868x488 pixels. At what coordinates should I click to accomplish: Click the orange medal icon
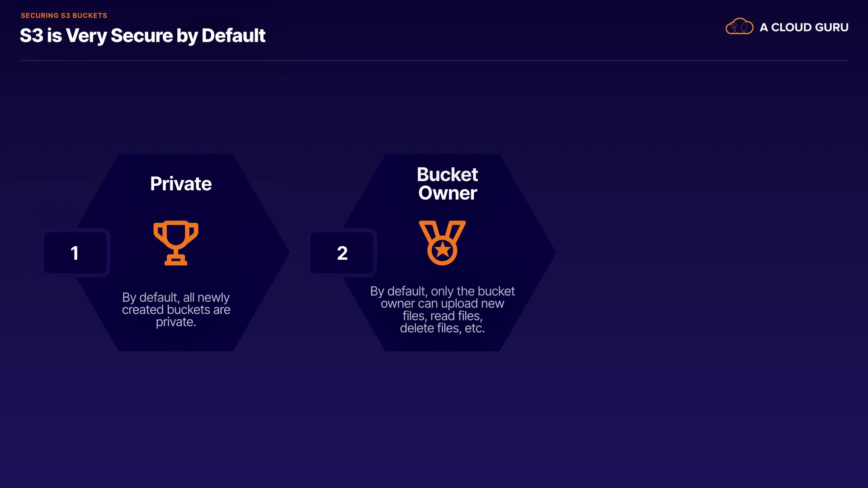(442, 242)
